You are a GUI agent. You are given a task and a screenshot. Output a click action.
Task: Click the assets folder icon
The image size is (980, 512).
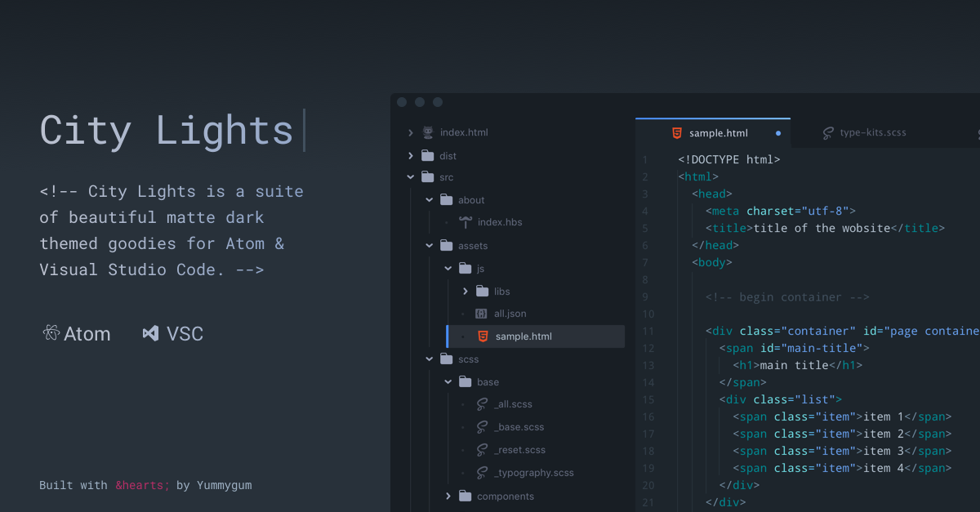click(446, 246)
